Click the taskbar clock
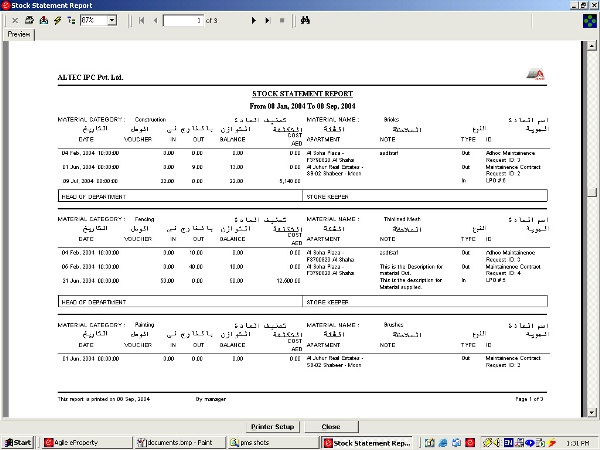The width and height of the screenshot is (600, 450). 577,443
